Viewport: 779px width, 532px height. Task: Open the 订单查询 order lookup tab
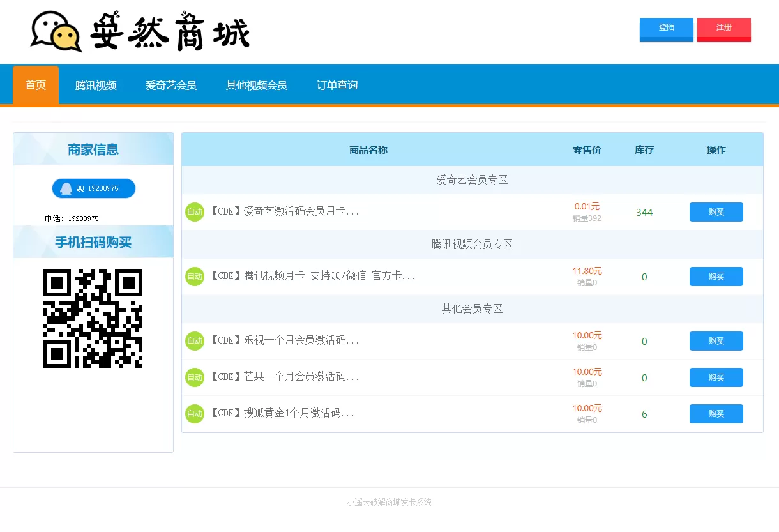337,85
